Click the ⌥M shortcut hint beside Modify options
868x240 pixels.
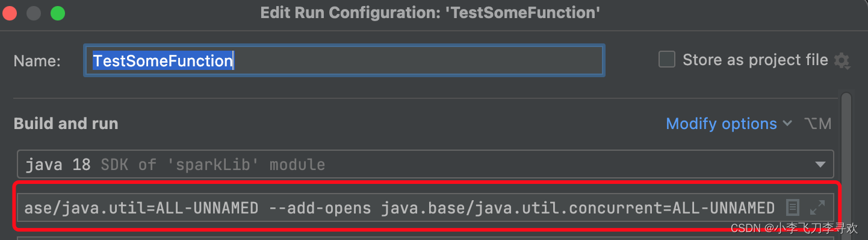(818, 124)
